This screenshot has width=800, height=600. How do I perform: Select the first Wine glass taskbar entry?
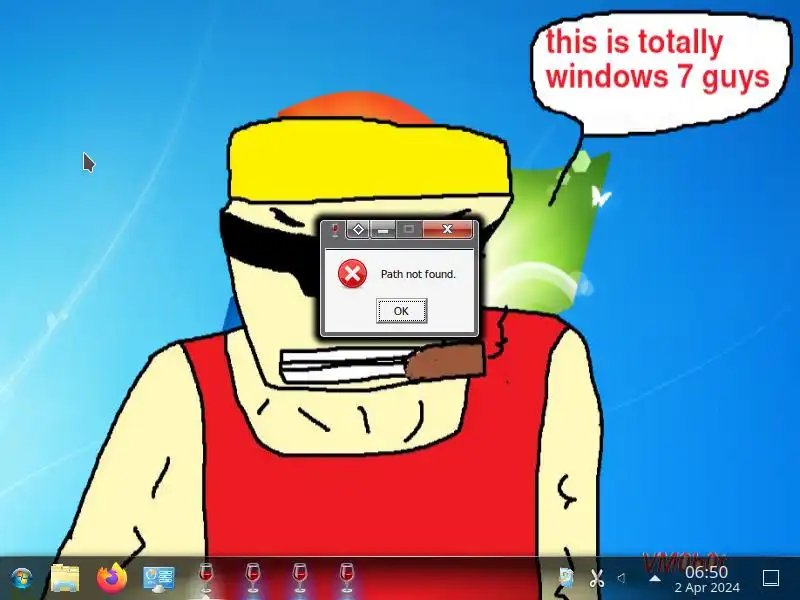206,578
